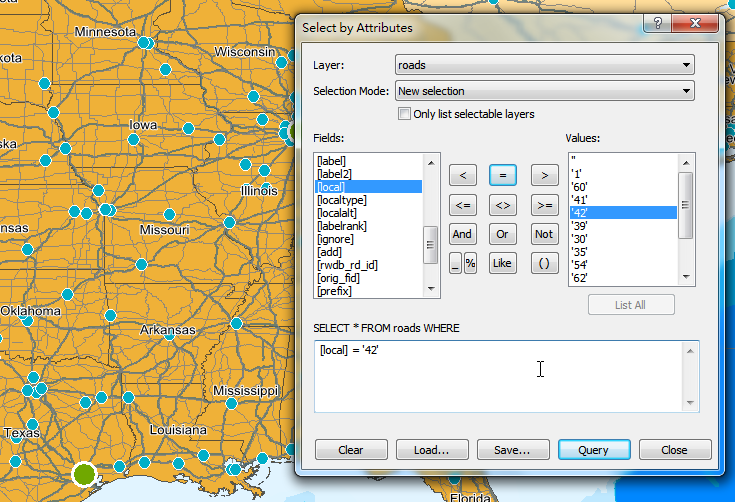
Task: Select value '62' in Values list
Action: click(623, 278)
